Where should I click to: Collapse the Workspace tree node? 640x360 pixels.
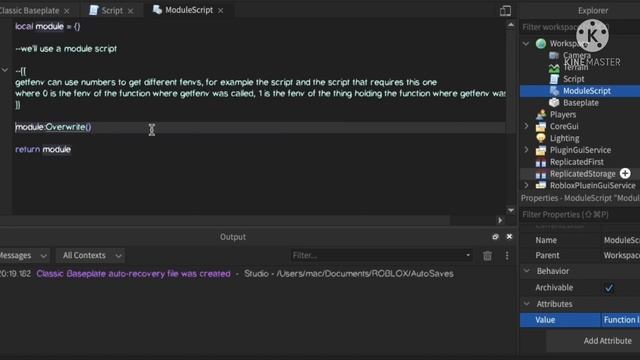[526, 43]
